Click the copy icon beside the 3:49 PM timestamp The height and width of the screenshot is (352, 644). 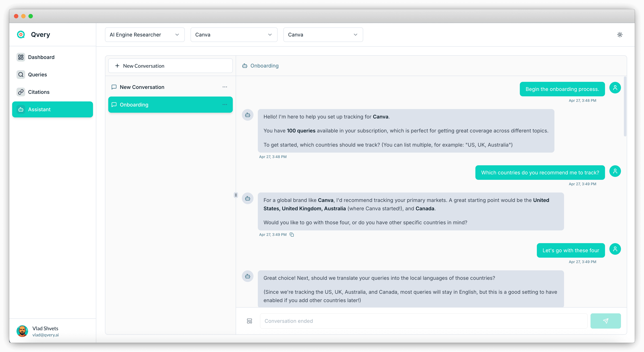point(292,234)
